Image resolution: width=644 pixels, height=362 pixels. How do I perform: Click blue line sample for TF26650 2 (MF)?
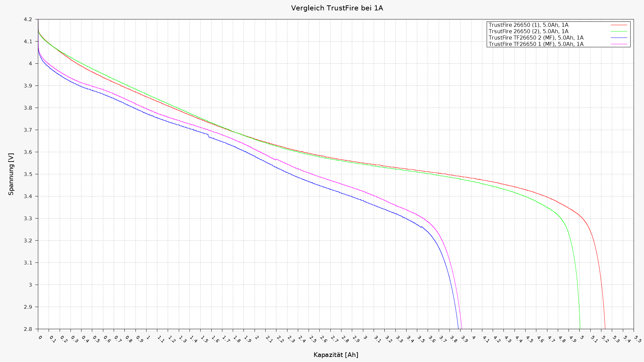[619, 38]
